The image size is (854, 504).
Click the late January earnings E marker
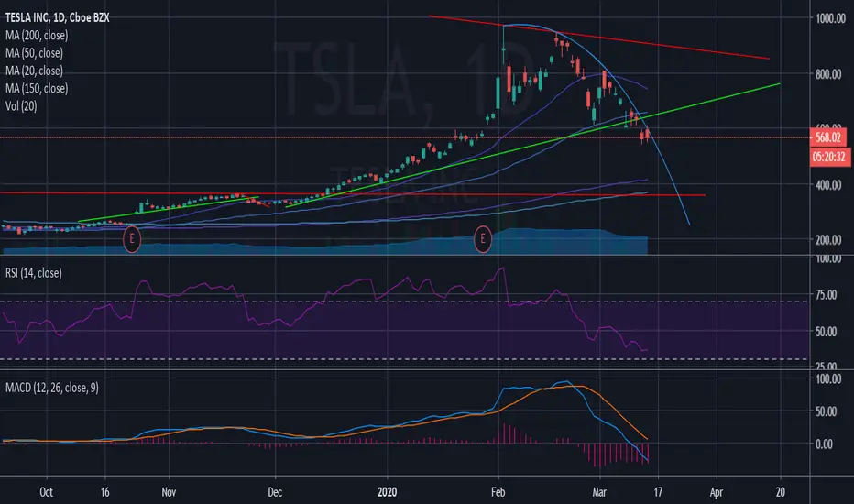[483, 239]
